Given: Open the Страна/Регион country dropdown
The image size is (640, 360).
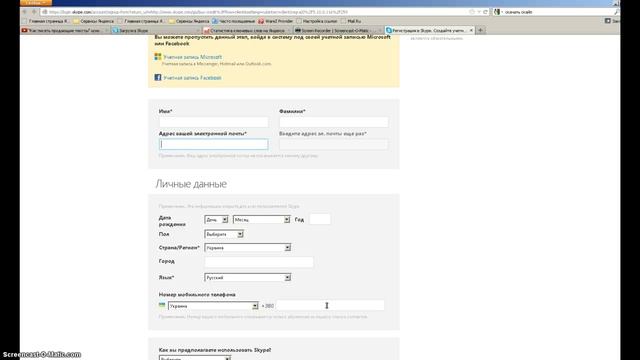Looking at the screenshot, I should click(248, 248).
